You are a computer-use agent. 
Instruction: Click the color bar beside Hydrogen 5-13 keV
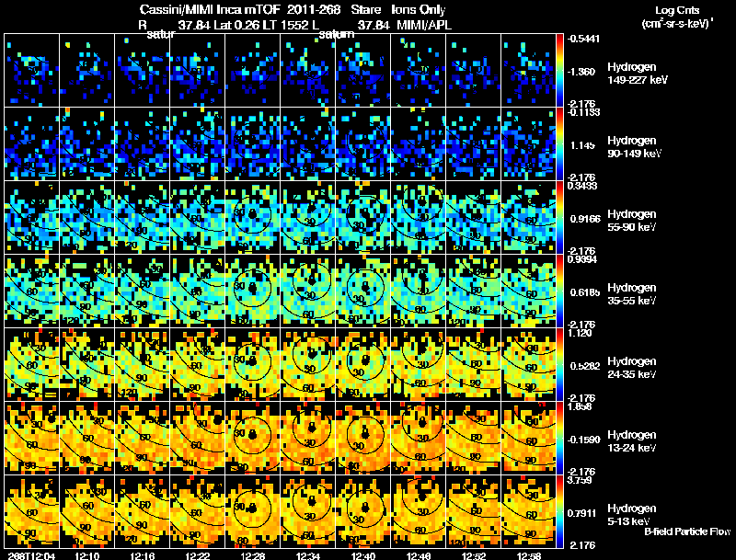point(559,511)
